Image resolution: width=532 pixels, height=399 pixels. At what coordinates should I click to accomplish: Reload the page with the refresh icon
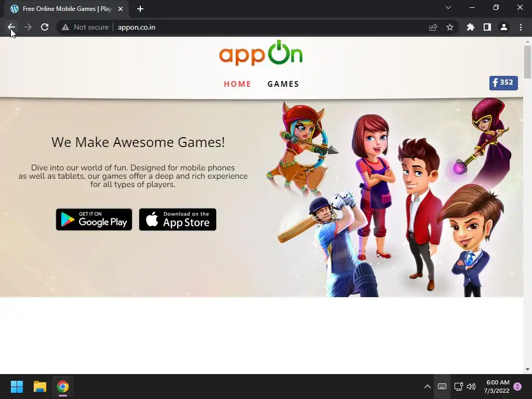(x=45, y=27)
